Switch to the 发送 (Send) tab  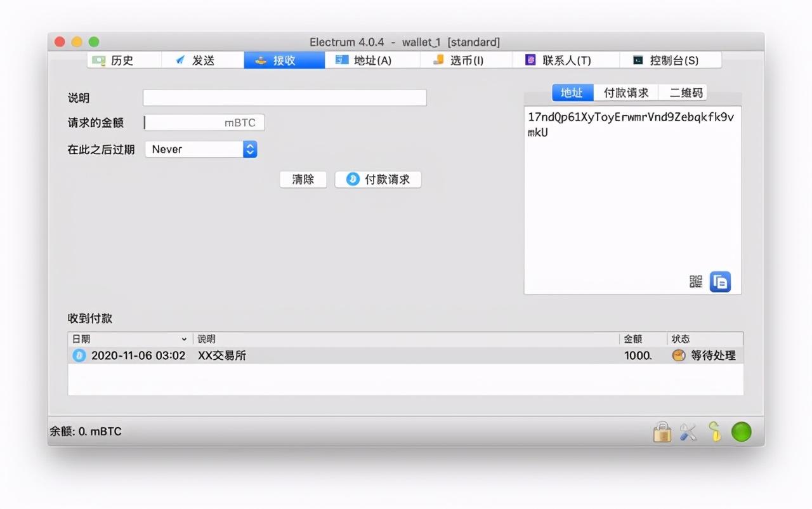tap(202, 60)
